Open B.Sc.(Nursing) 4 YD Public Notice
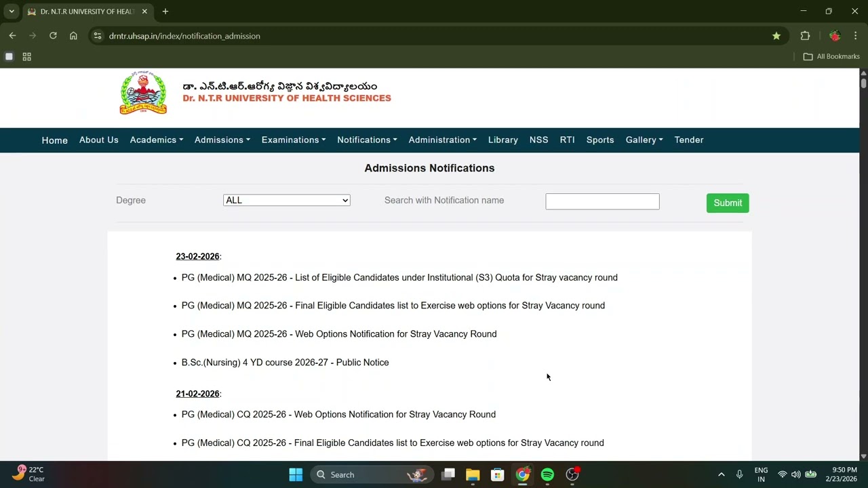Image resolution: width=868 pixels, height=488 pixels. click(x=285, y=363)
